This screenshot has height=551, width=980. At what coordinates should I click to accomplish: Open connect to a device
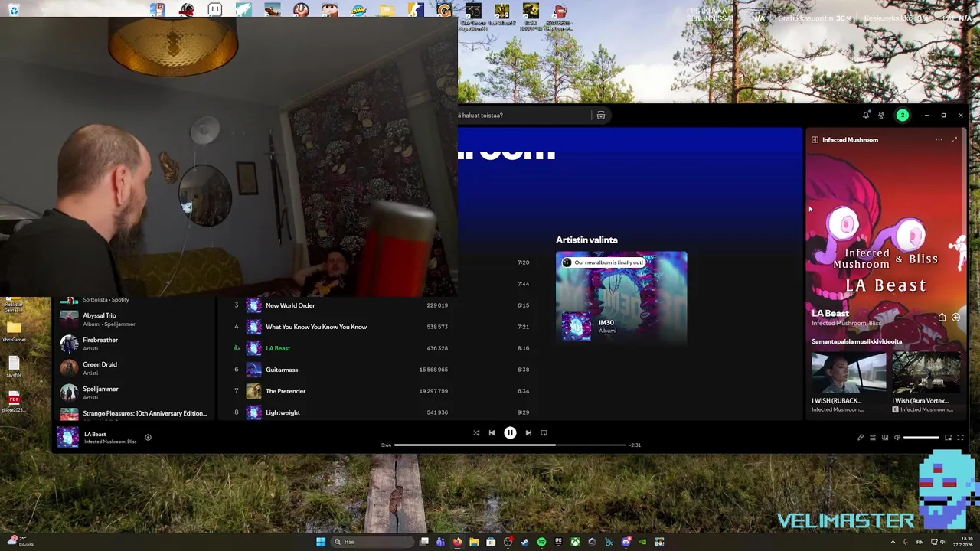pos(885,438)
